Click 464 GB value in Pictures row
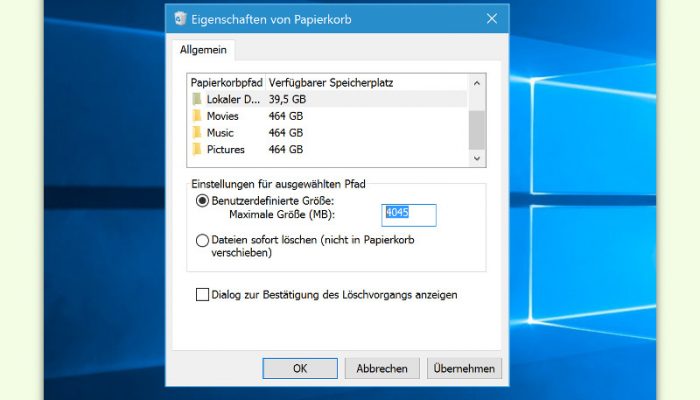 click(x=286, y=149)
